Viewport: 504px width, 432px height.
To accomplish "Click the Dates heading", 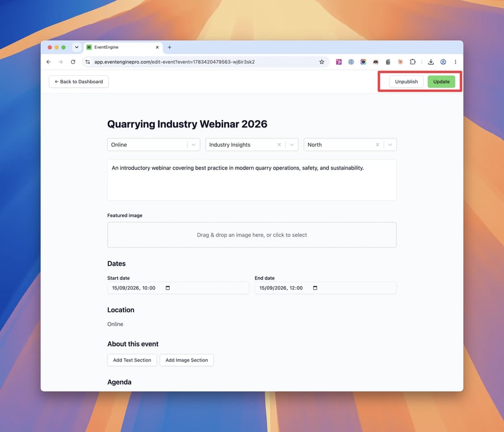I will click(x=116, y=264).
